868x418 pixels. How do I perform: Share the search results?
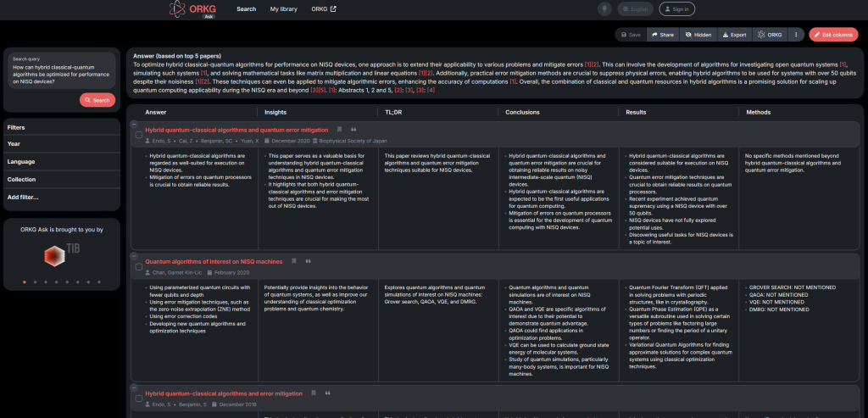663,34
